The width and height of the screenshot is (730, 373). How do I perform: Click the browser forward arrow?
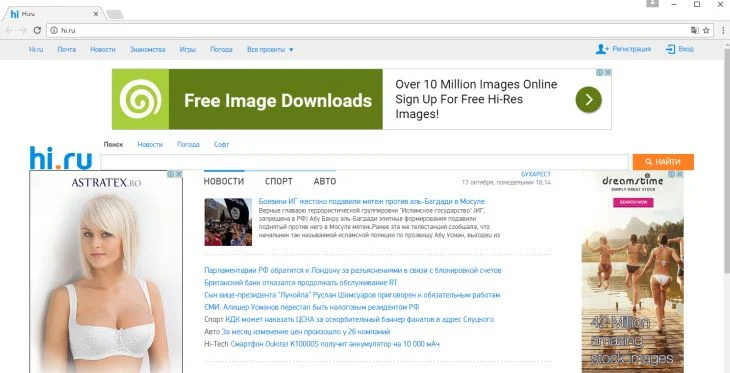[x=22, y=30]
